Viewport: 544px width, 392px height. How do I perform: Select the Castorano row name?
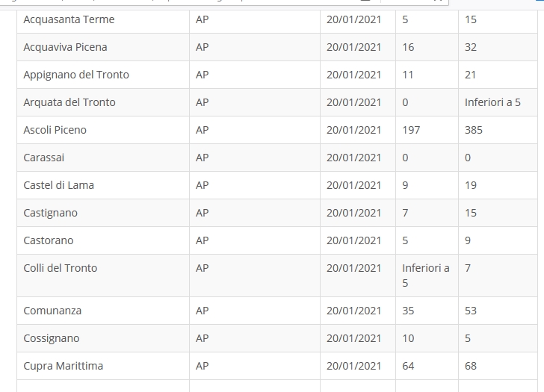103,240
